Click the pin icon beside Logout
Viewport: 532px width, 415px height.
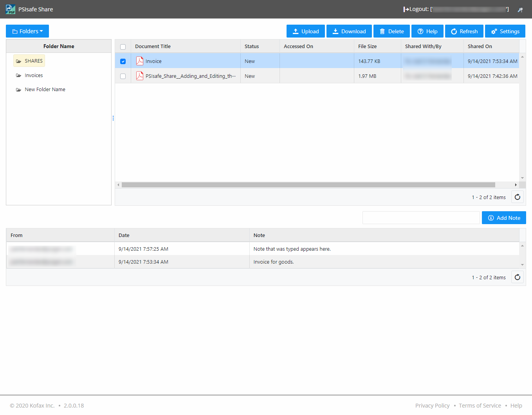(x=520, y=10)
